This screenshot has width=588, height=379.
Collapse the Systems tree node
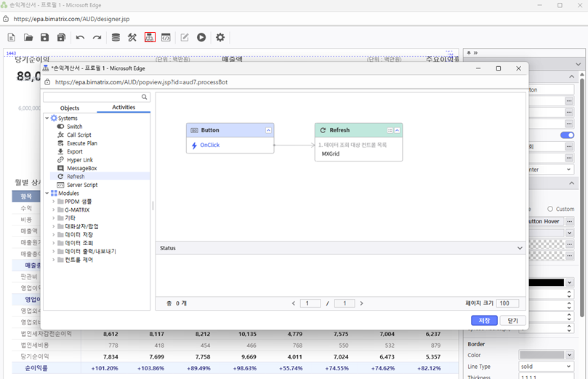(x=47, y=118)
